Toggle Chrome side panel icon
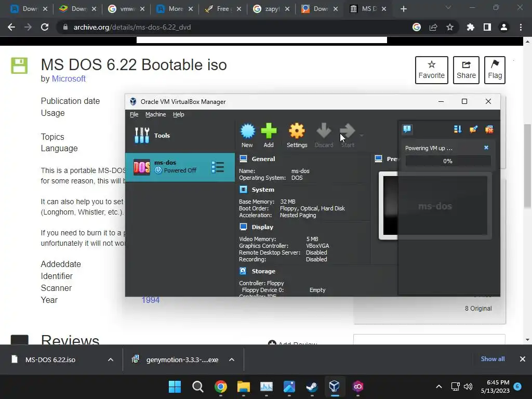Image resolution: width=532 pixels, height=399 pixels. click(x=487, y=27)
